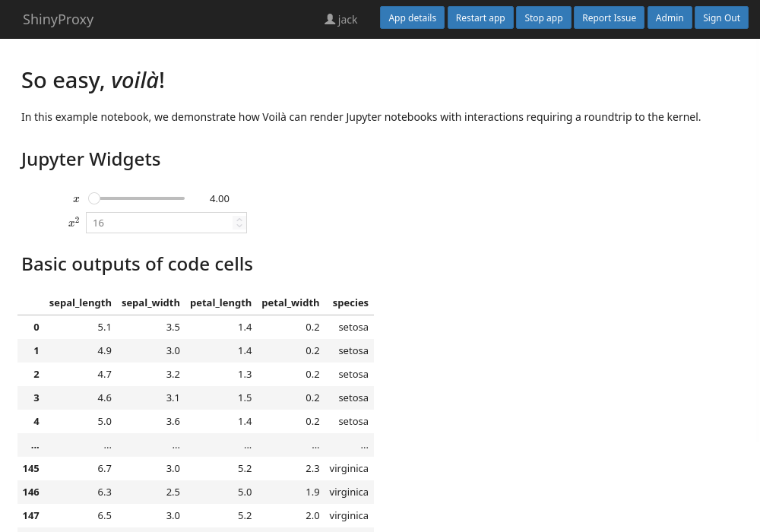Click petal_width value 2.3
The image size is (760, 532).
[312, 468]
